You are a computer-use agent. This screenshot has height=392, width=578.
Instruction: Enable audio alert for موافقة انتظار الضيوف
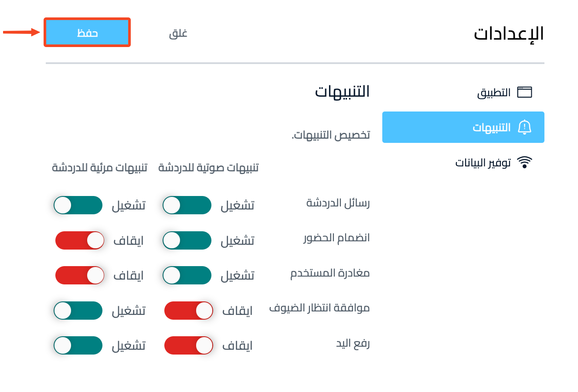click(x=189, y=311)
